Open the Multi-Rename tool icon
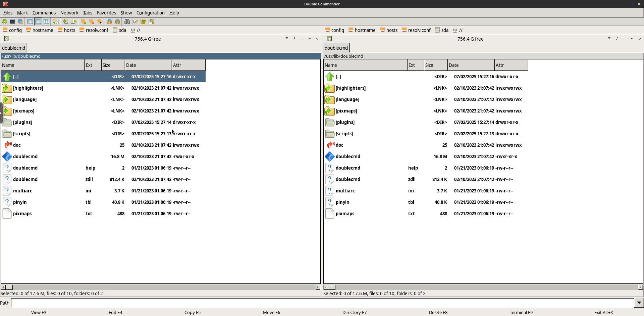This screenshot has width=644, height=316. tap(135, 21)
